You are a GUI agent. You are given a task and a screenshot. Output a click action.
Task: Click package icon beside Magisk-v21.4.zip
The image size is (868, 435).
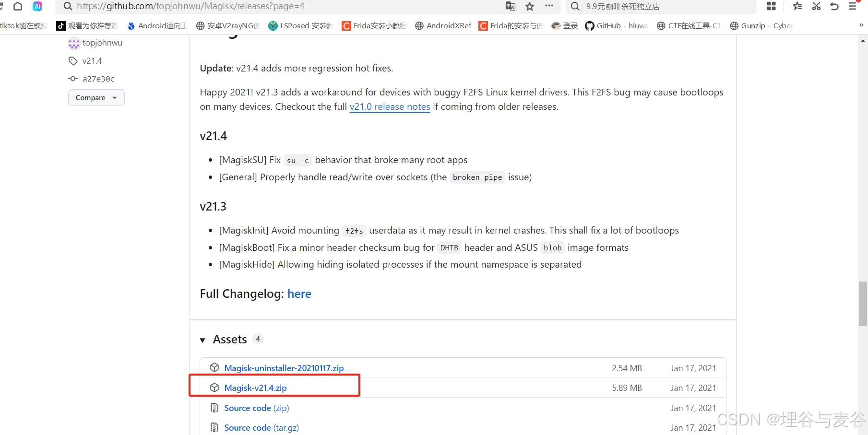214,388
